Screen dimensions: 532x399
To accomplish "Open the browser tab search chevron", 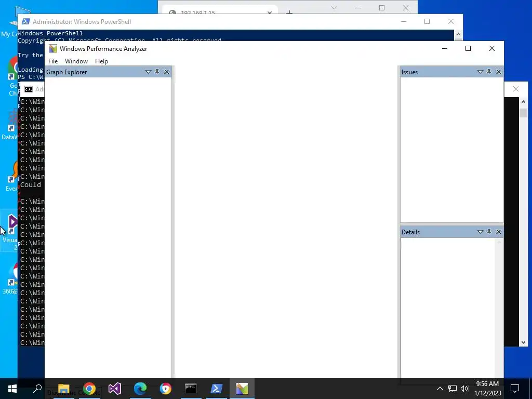I will [x=334, y=8].
